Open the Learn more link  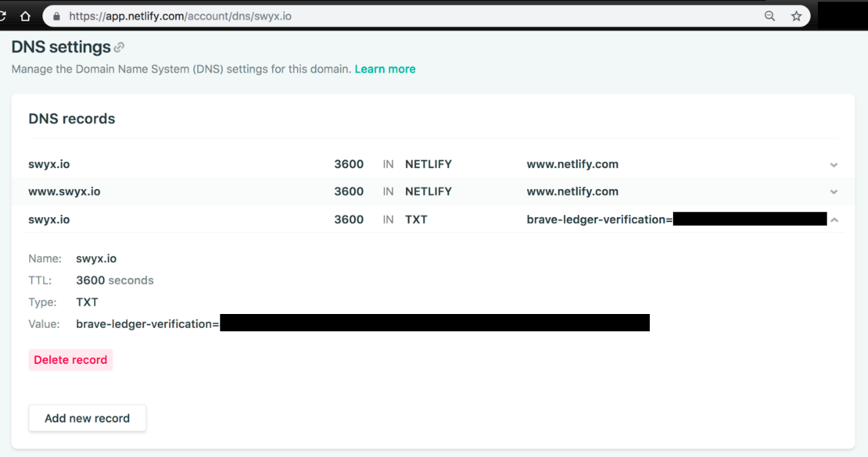click(385, 69)
